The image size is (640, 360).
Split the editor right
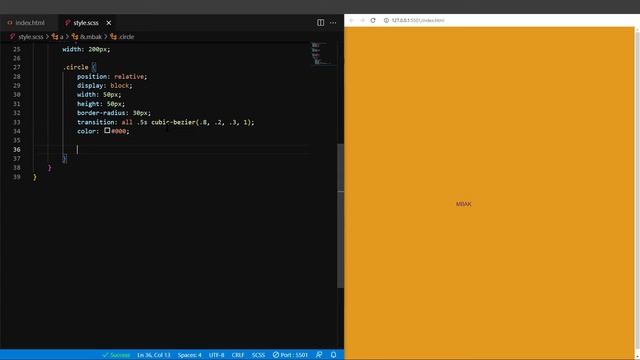click(320, 23)
